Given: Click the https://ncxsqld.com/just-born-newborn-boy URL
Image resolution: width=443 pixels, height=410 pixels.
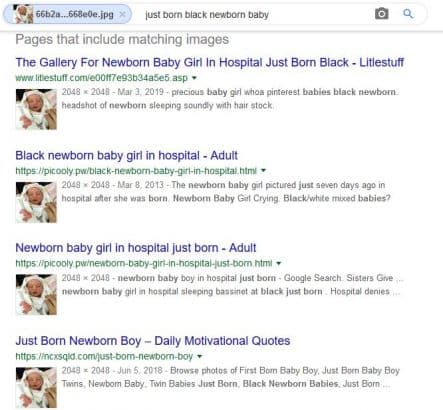Looking at the screenshot, I should coord(104,356).
